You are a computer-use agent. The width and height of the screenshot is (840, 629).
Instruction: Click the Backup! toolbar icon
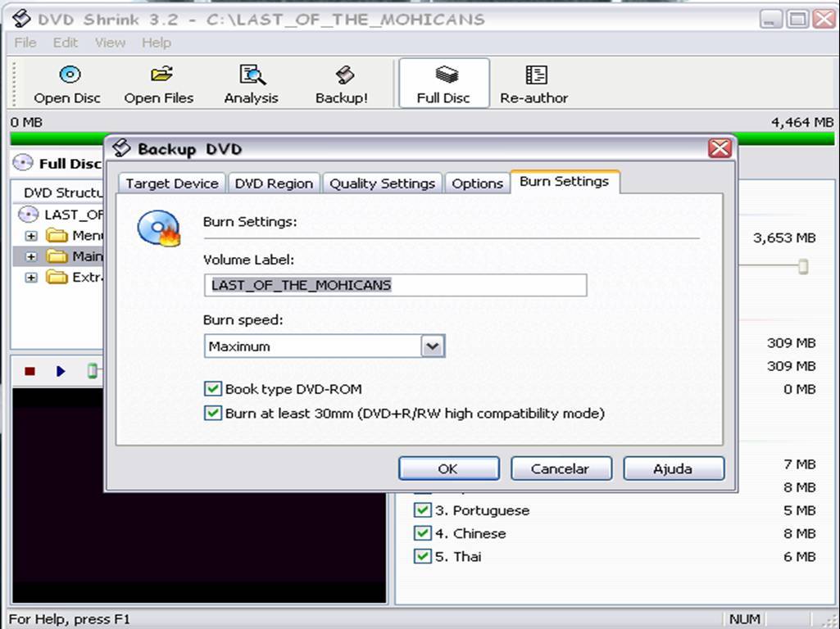[x=344, y=75]
